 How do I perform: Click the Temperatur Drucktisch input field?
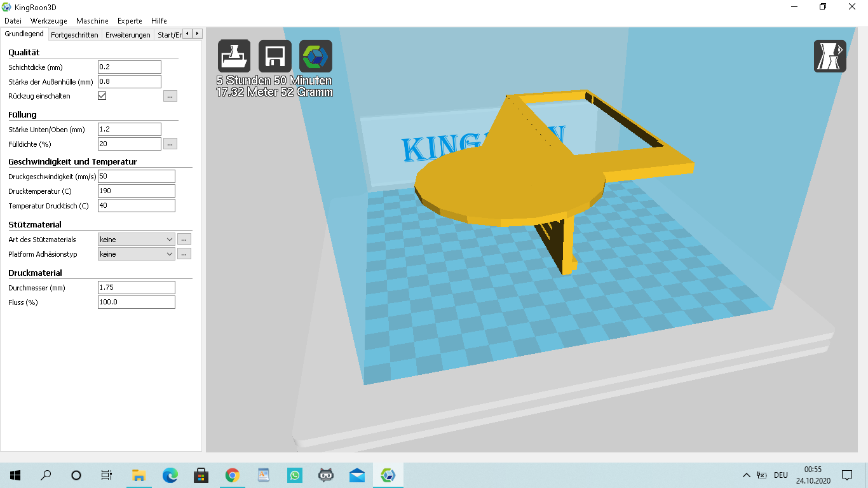pyautogui.click(x=136, y=205)
